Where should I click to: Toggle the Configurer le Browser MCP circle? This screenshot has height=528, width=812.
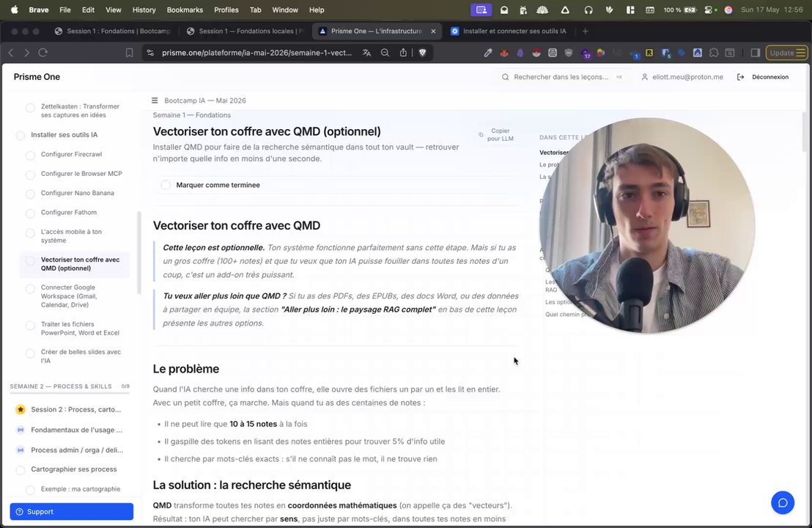(x=30, y=175)
